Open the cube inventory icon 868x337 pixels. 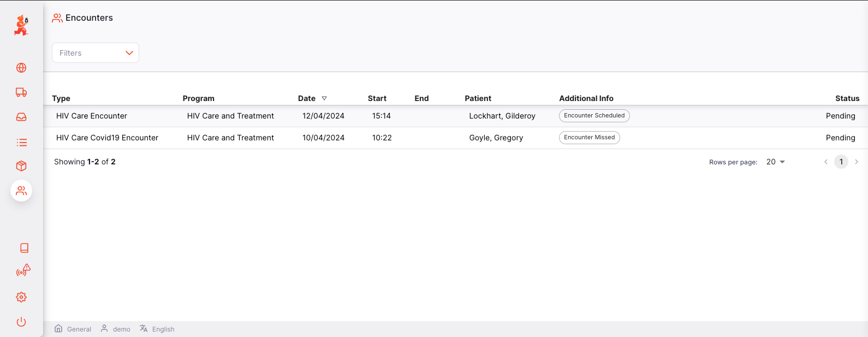point(21,166)
